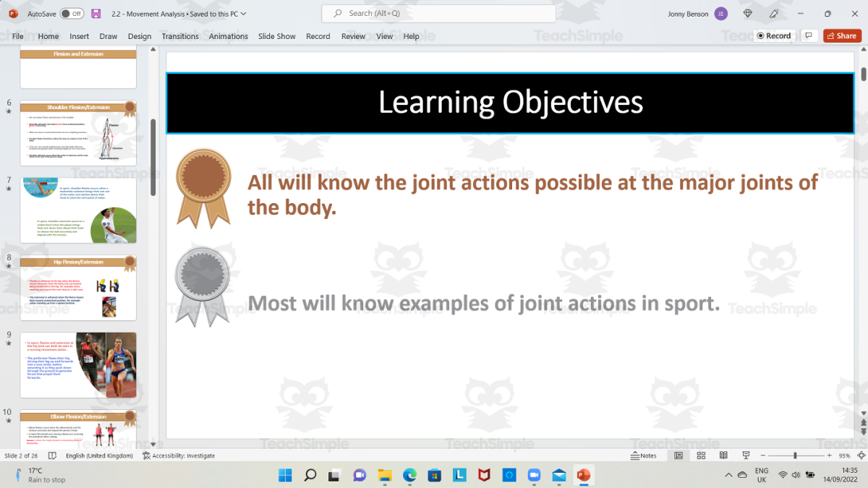Select slide 10 Elbow Flexion/Extension thumbnail

[x=78, y=428]
